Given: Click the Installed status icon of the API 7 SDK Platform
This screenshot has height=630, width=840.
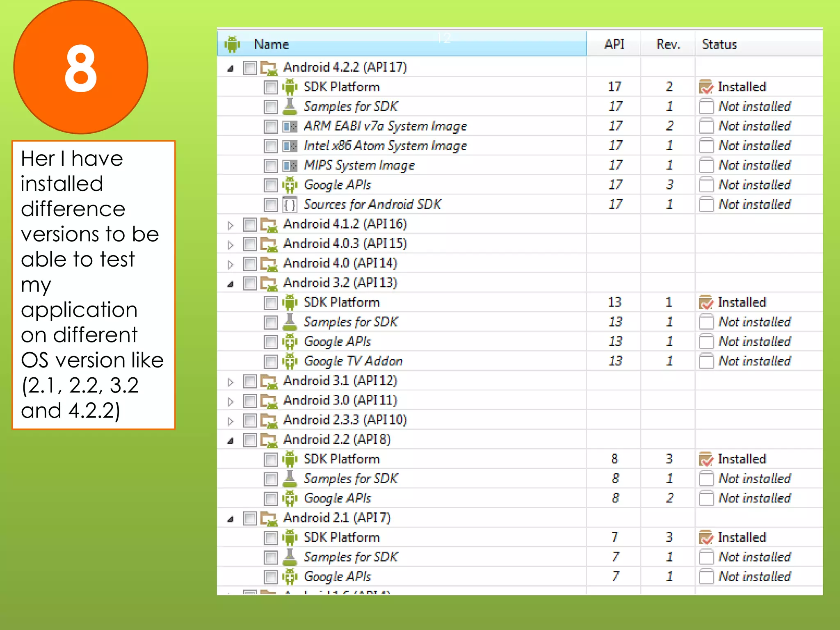Looking at the screenshot, I should pos(706,538).
